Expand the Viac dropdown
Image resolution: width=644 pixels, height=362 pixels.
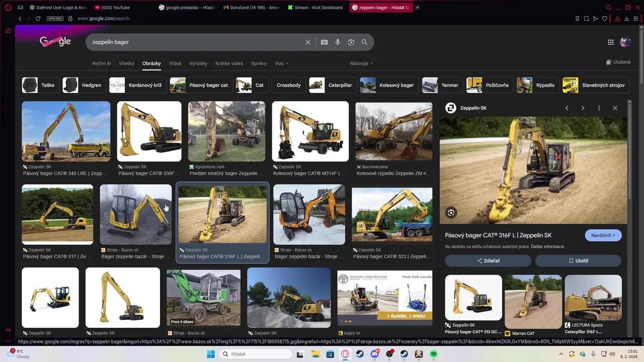click(x=282, y=63)
